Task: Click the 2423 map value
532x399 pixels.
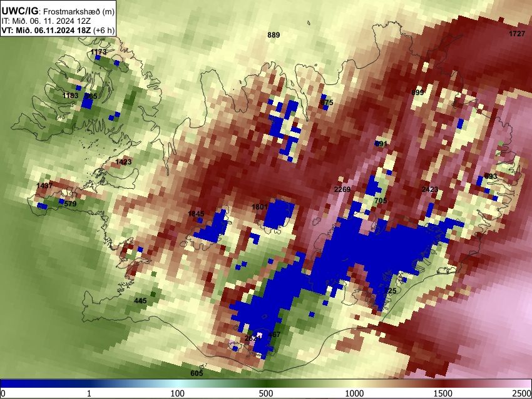Action: point(430,189)
